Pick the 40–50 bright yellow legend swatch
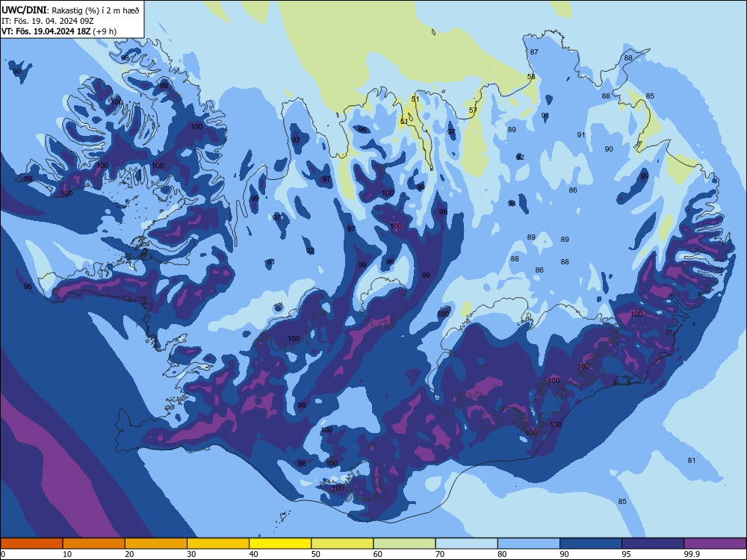The image size is (747, 560). pyautogui.click(x=280, y=544)
